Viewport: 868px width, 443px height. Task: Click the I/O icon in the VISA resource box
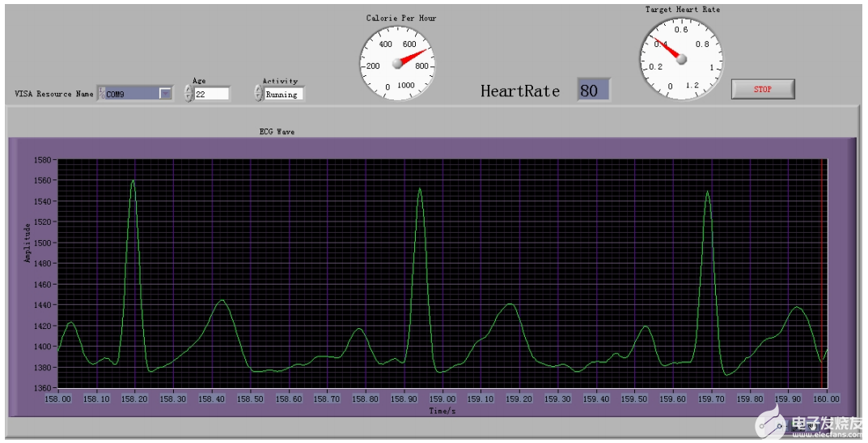(x=101, y=94)
